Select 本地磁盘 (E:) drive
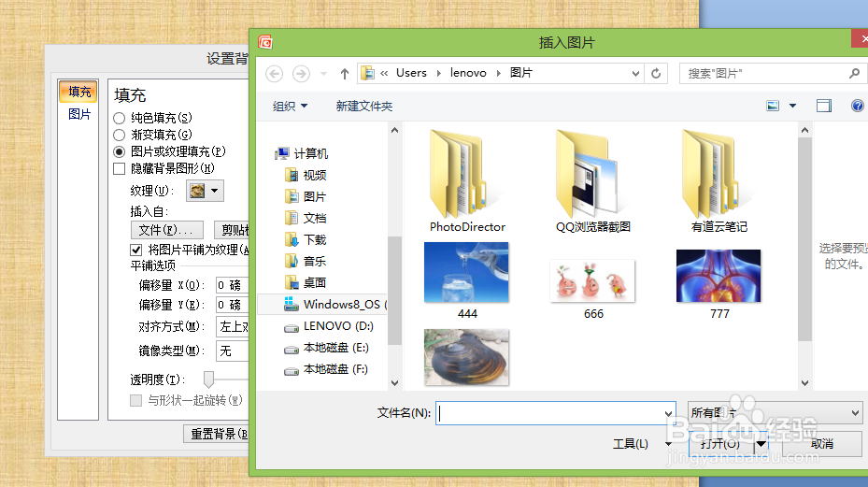Image resolution: width=868 pixels, height=487 pixels. pyautogui.click(x=327, y=348)
